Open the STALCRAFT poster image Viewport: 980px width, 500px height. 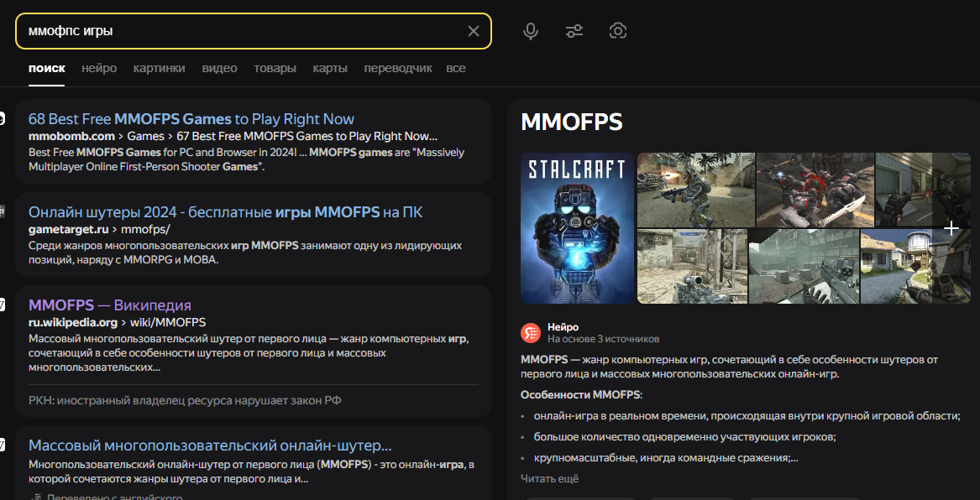(x=578, y=228)
